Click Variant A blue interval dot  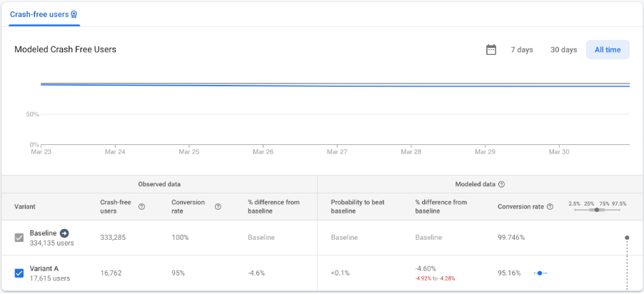point(540,273)
